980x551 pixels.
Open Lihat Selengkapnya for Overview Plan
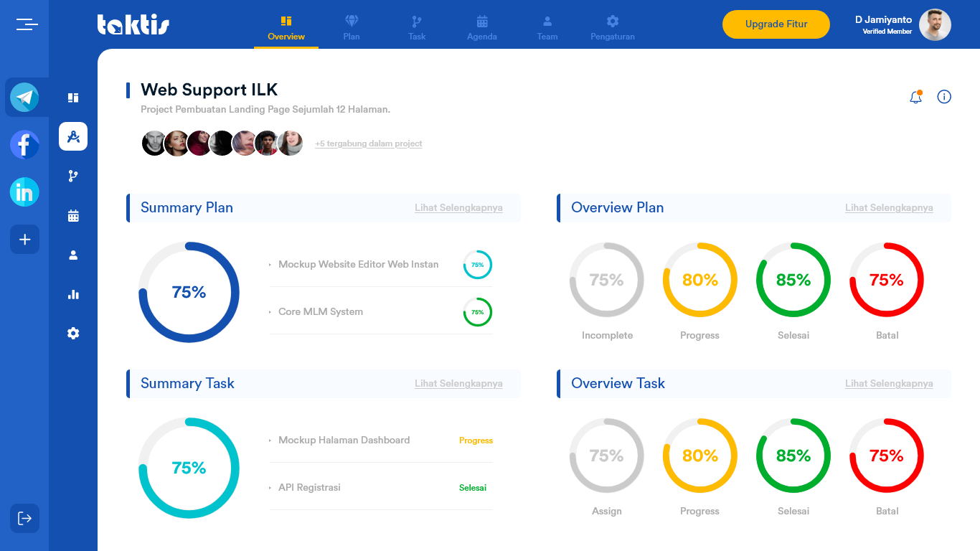889,208
